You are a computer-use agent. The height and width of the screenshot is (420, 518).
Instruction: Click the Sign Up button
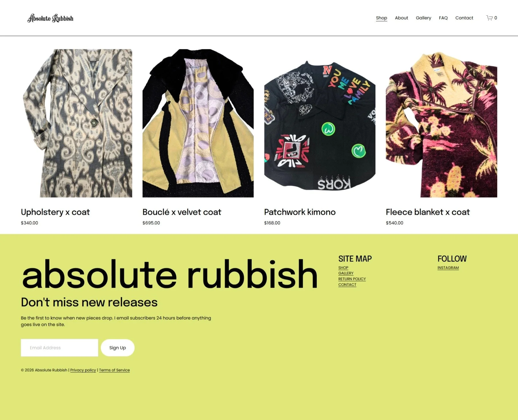pos(118,348)
